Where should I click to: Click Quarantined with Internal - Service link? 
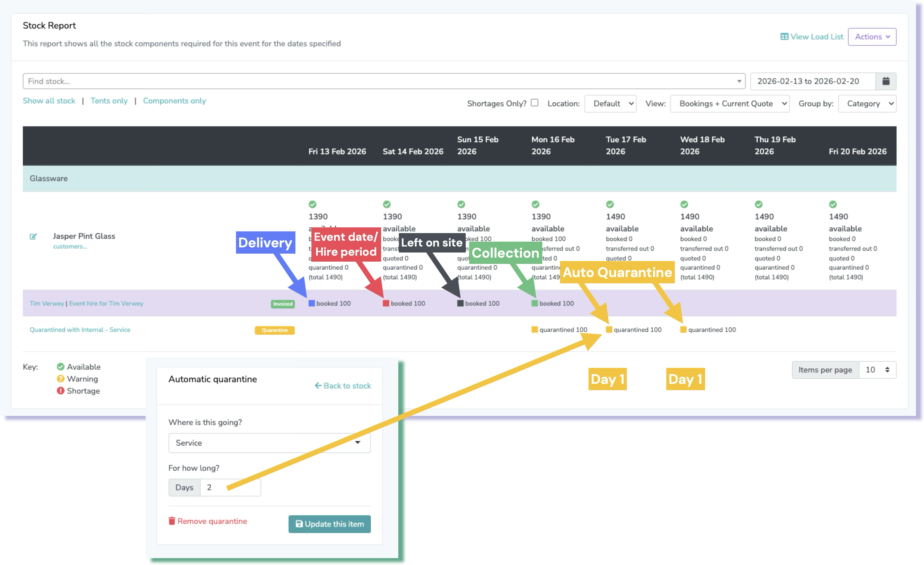[x=80, y=330]
